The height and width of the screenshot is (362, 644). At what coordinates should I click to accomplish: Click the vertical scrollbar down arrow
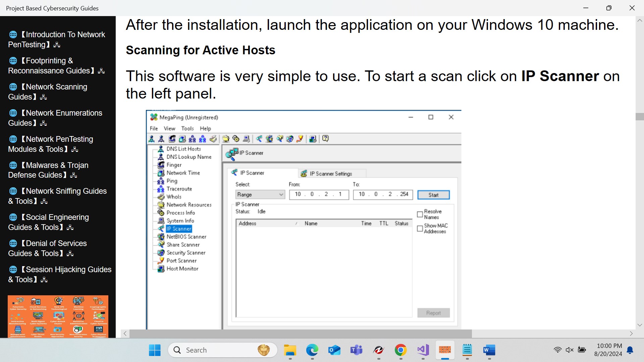(640, 325)
